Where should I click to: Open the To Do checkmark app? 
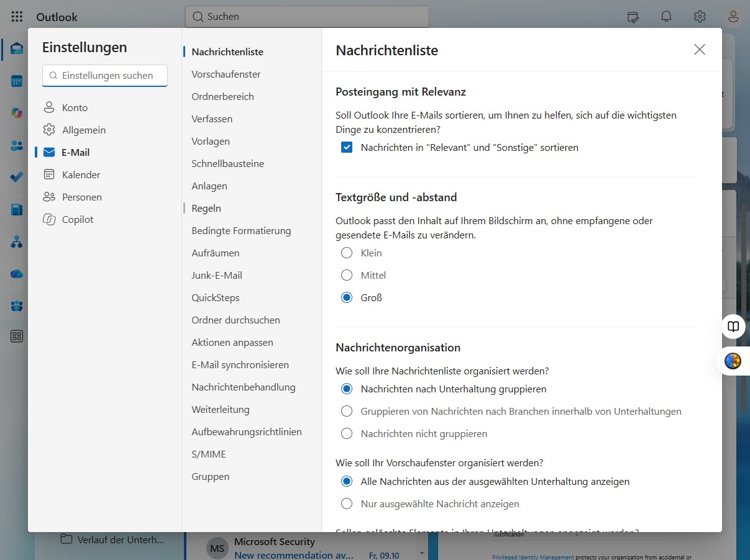[17, 178]
